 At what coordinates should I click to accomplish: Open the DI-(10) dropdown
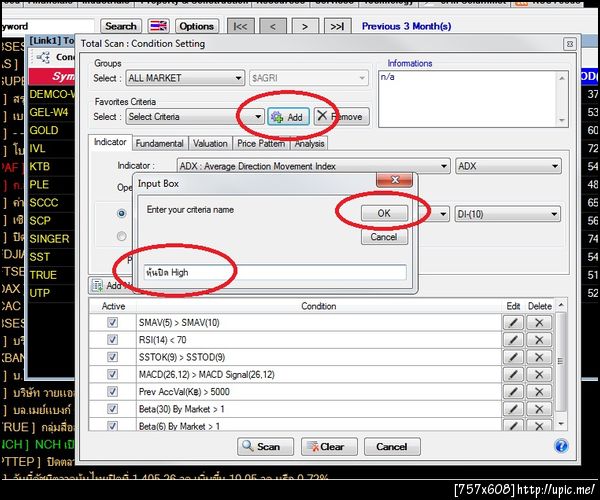coord(508,214)
